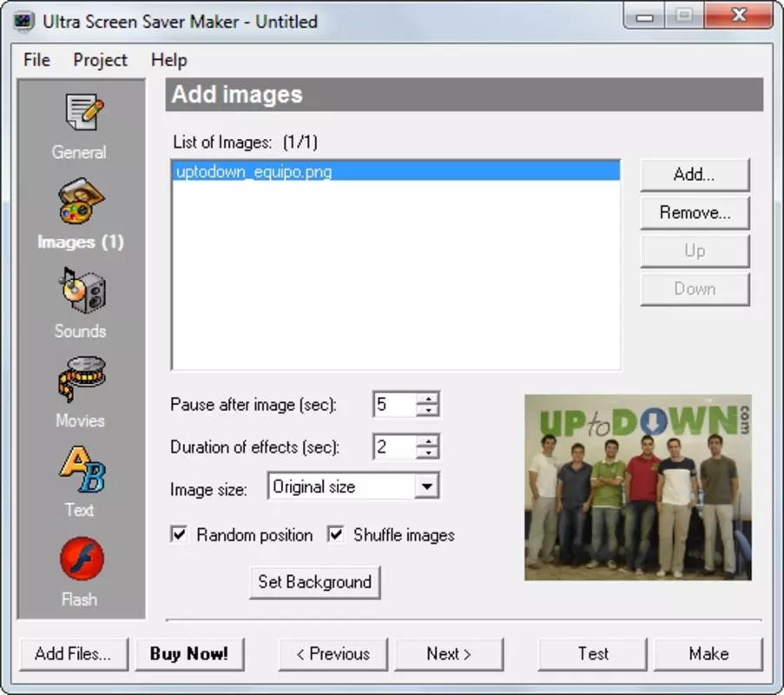Viewport: 784px width, 695px height.
Task: Toggle the Shuffle images checkbox
Action: [x=335, y=534]
